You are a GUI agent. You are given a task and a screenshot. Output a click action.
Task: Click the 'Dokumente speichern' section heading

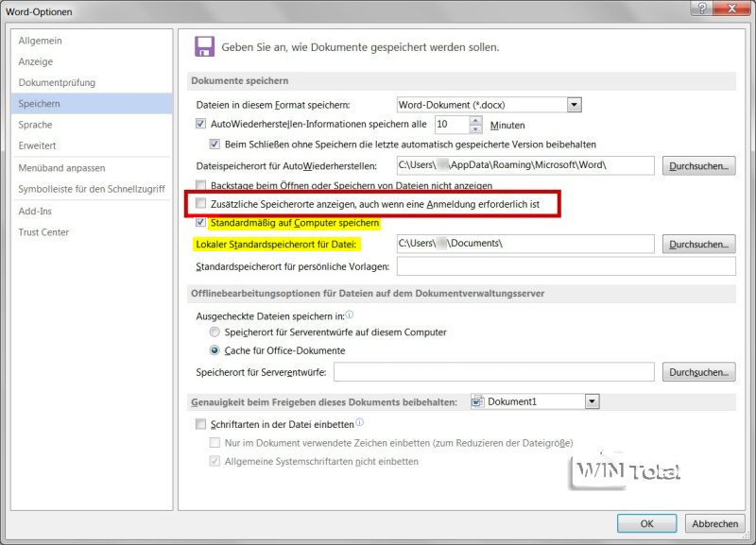(240, 80)
